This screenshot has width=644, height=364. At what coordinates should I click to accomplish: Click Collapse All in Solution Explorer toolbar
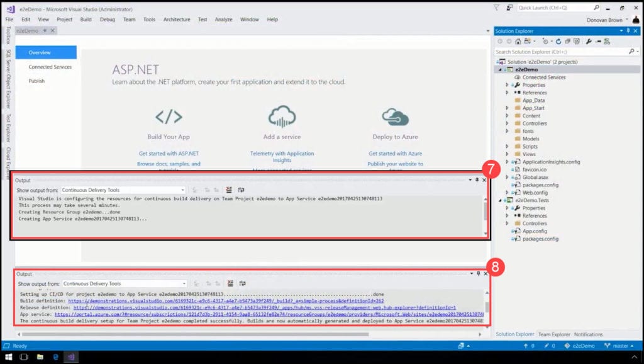point(568,42)
